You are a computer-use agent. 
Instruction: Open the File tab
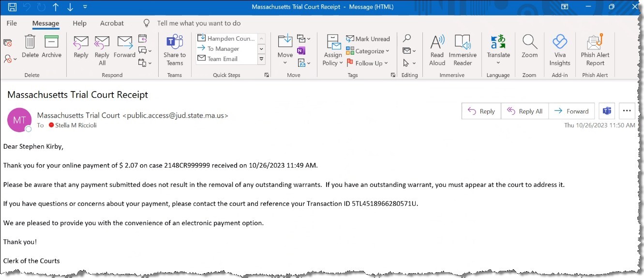click(12, 23)
